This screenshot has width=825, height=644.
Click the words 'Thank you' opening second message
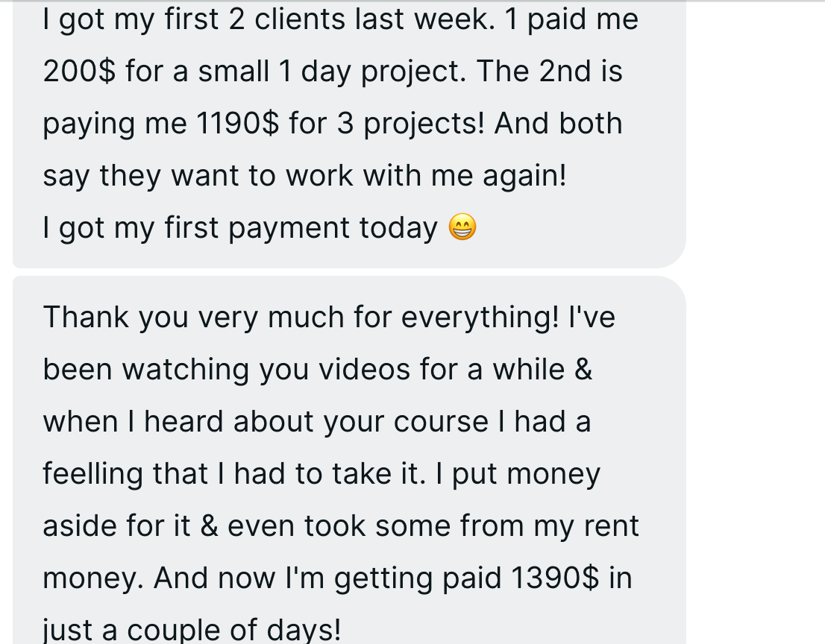[x=116, y=318]
